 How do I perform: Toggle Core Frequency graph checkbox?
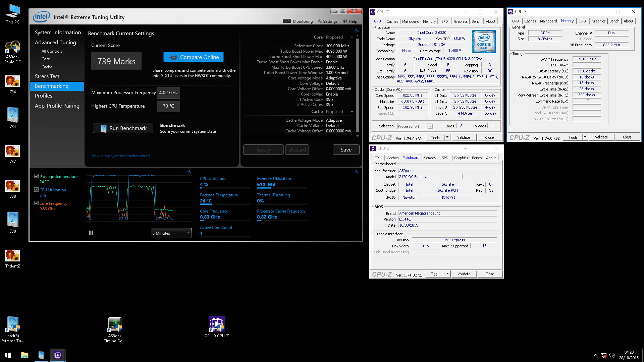click(36, 203)
